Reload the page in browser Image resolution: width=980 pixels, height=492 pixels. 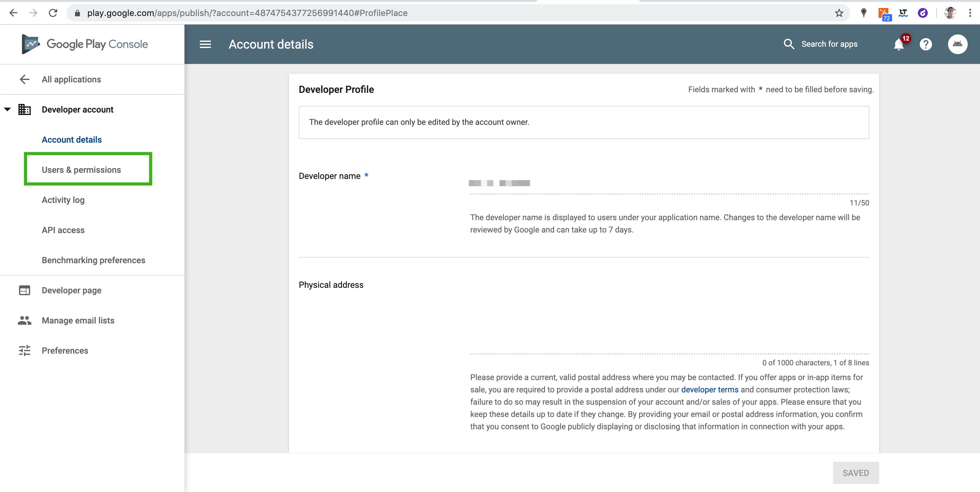click(x=53, y=13)
